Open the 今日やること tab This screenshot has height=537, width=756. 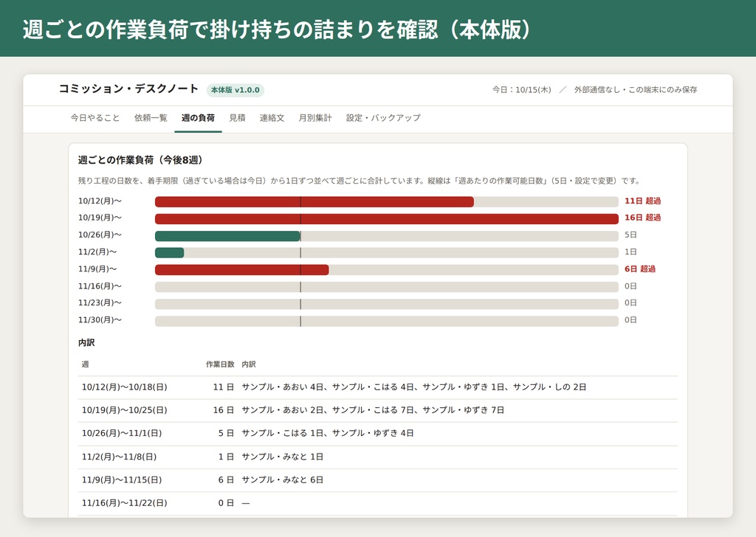[x=95, y=118]
